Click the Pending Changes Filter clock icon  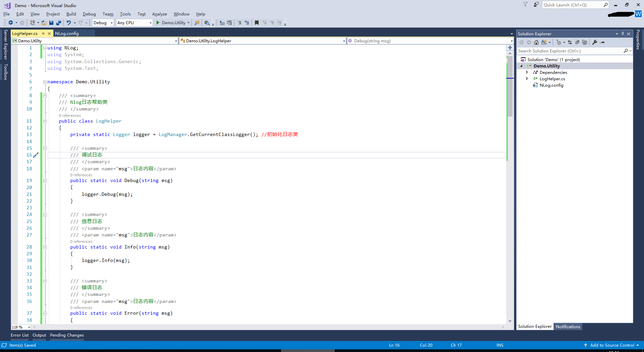point(559,42)
